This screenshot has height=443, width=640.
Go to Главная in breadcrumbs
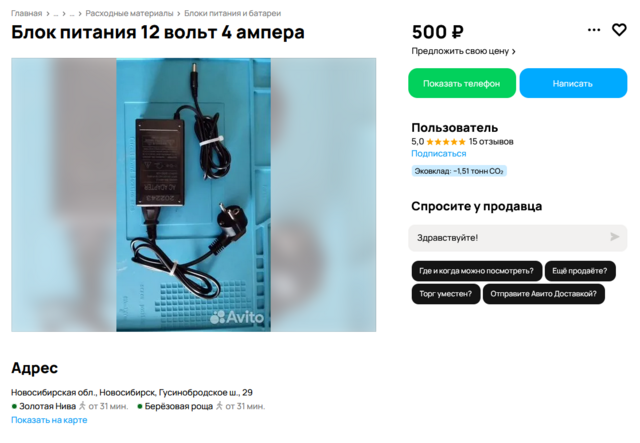click(x=27, y=13)
